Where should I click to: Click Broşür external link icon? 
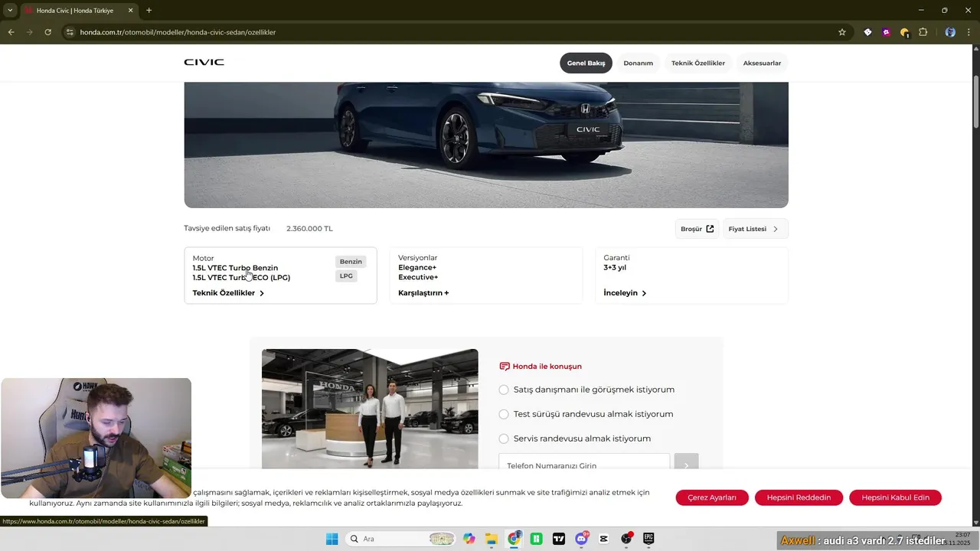coord(710,229)
